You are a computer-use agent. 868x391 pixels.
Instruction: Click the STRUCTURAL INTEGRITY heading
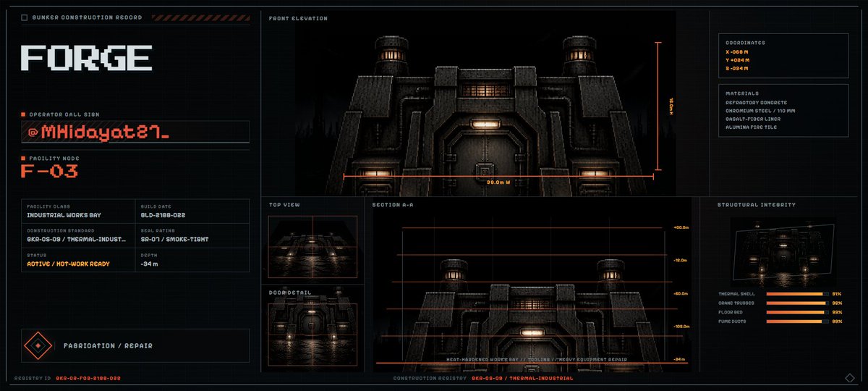point(757,205)
